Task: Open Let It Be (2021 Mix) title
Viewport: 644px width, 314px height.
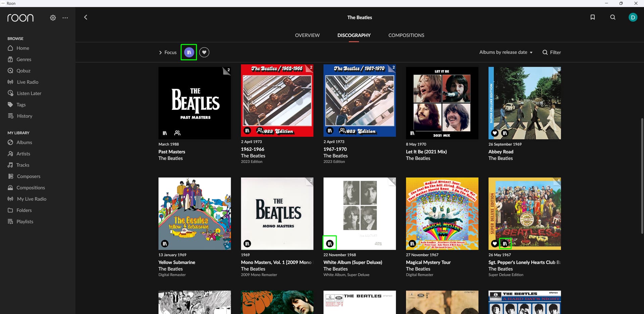Action: coord(426,152)
